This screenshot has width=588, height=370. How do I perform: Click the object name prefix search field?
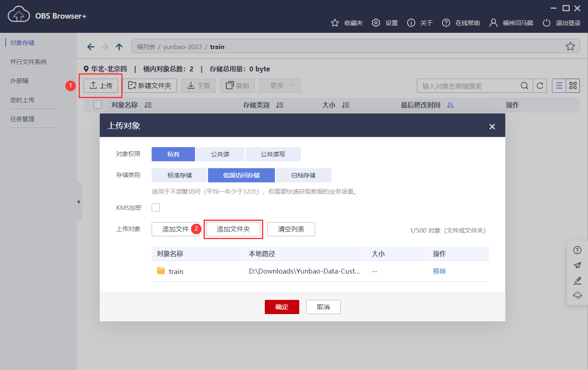pos(466,86)
